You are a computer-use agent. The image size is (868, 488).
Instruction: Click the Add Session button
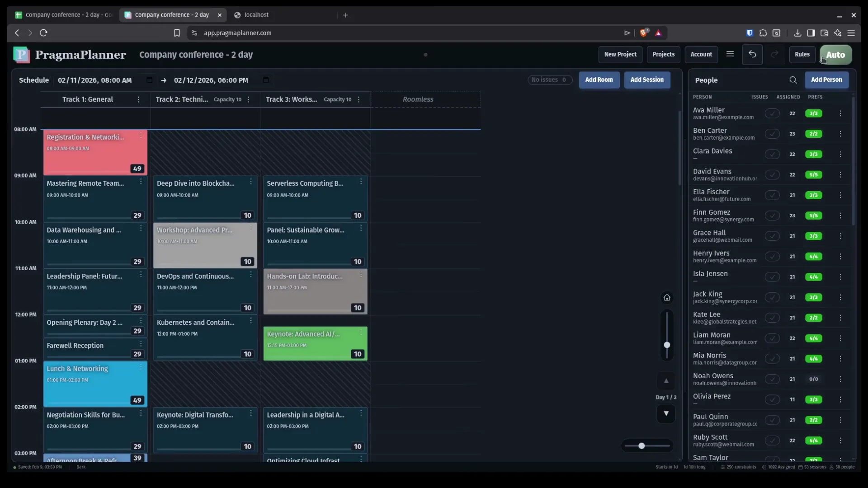(647, 80)
